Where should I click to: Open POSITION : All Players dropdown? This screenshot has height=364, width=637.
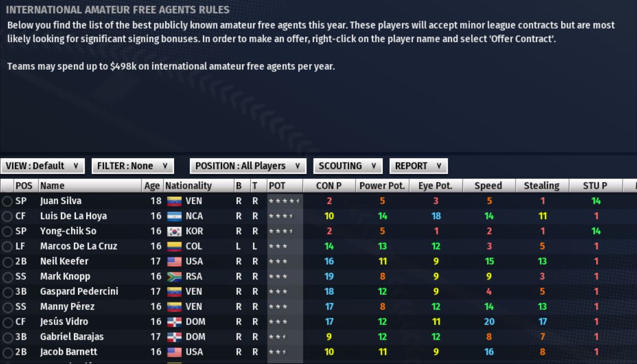point(248,166)
